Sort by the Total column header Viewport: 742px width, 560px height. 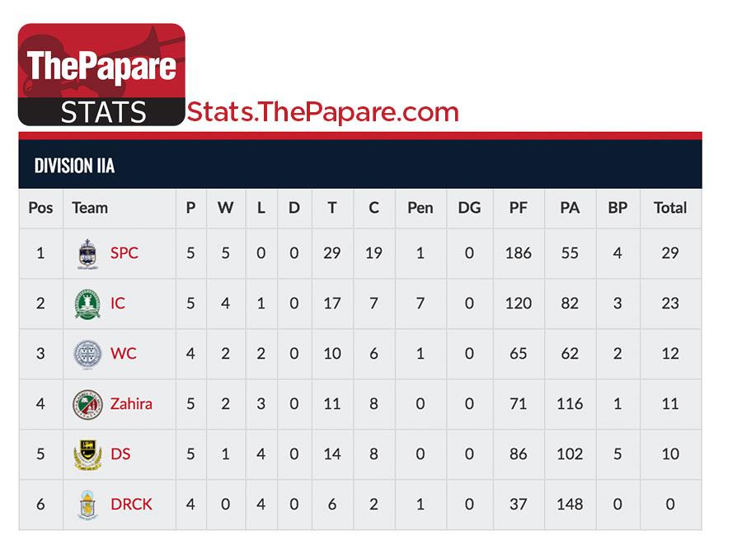[x=670, y=208]
